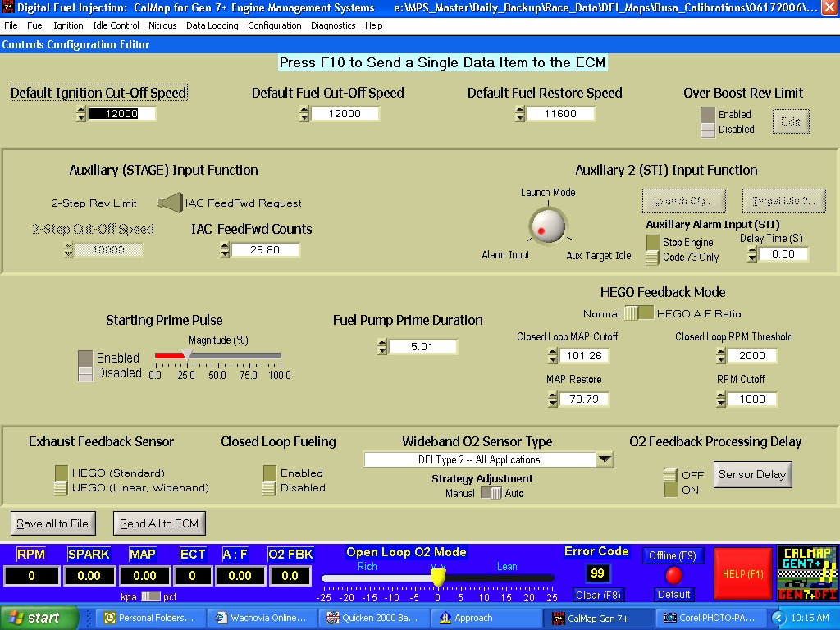
Task: Toggle Strategy Adjustment Manual/Auto switch
Action: click(x=491, y=493)
